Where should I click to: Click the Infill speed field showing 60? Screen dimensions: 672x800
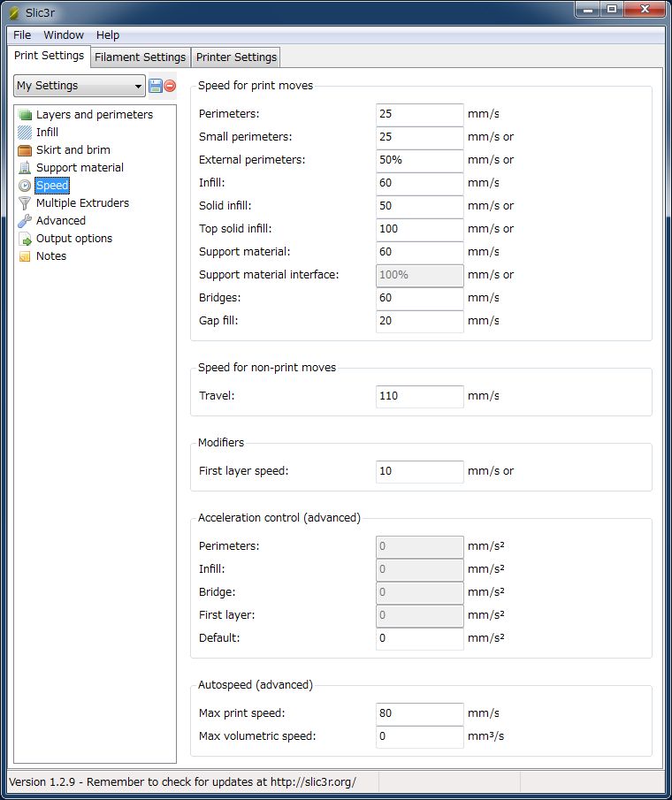pyautogui.click(x=419, y=183)
